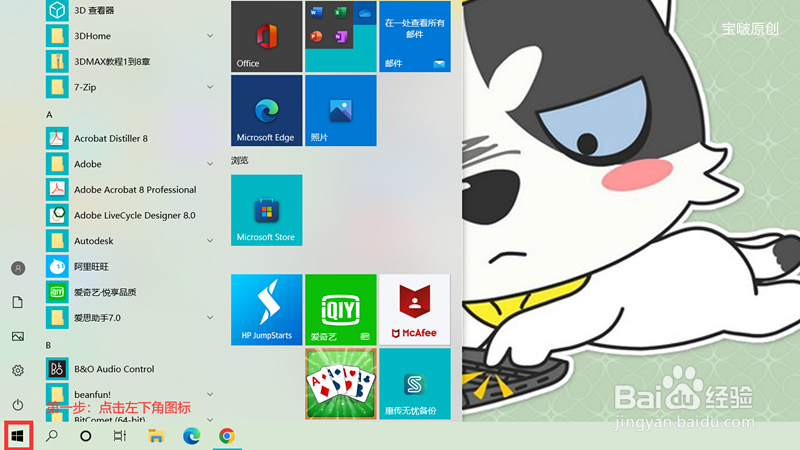Image resolution: width=800 pixels, height=450 pixels.
Task: Open Settings gear in Start sidebar
Action: (18, 370)
